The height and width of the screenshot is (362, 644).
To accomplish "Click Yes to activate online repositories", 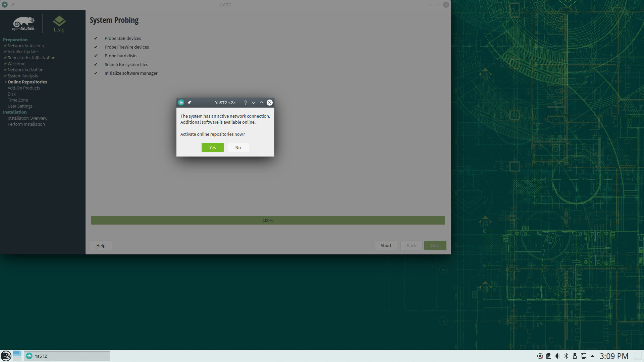I will click(x=212, y=147).
